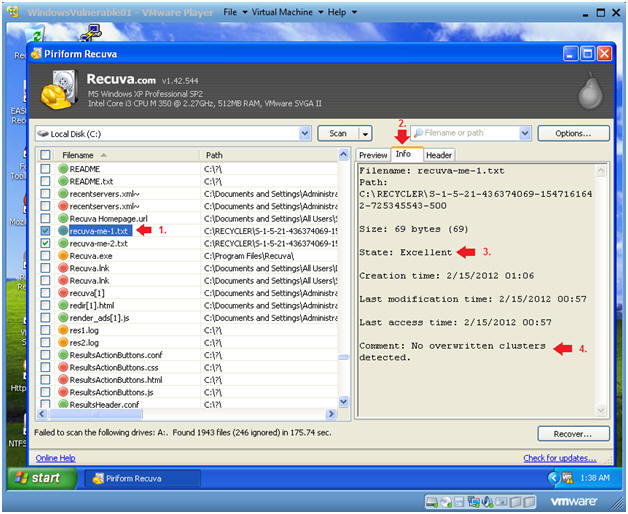
Task: Click the Path column header
Action: point(268,155)
